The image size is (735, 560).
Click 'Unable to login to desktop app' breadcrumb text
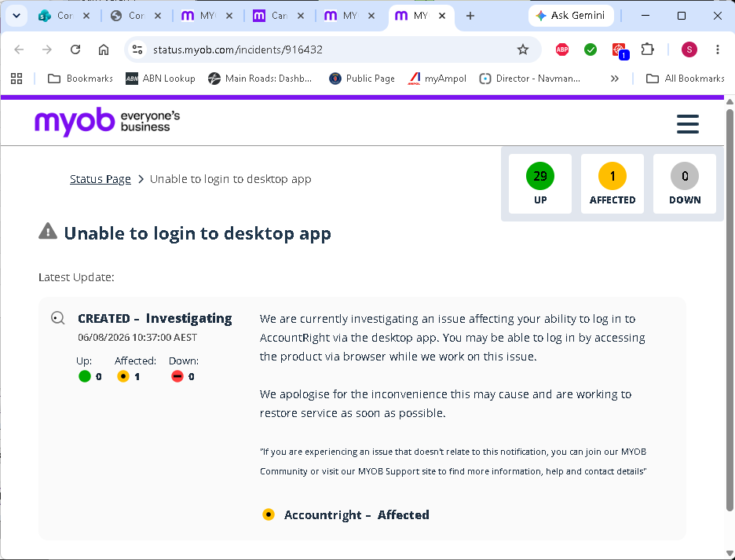click(231, 179)
